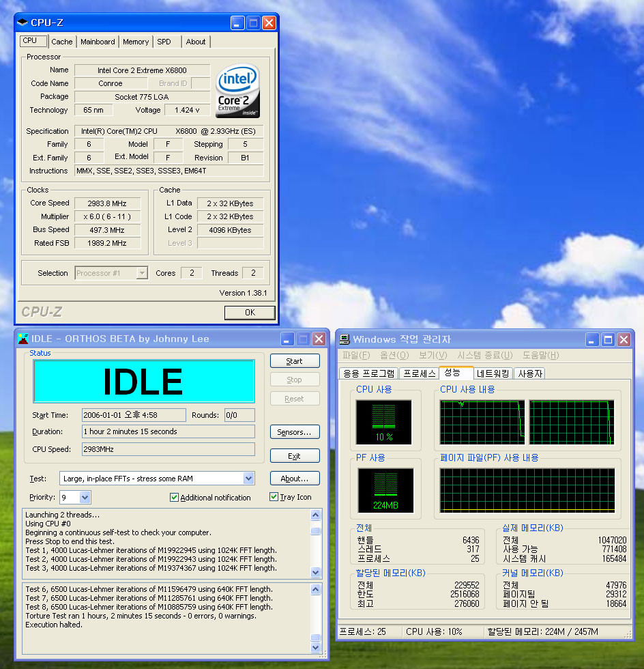The image size is (644, 669).
Task: Click the upper log scrollbar thumb
Action: (x=316, y=531)
